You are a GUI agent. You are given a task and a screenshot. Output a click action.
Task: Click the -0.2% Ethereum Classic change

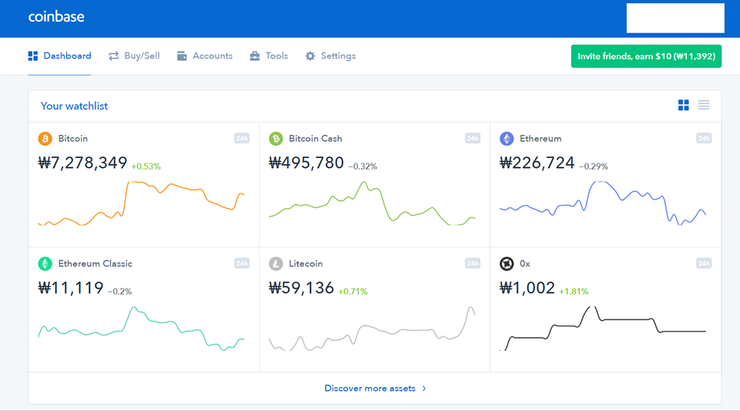pos(120,291)
